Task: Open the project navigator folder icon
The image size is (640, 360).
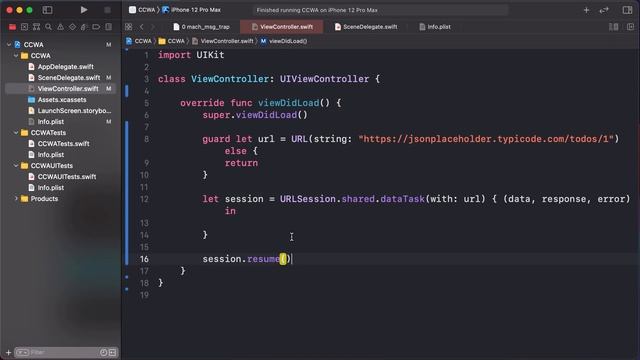Action: (12, 27)
